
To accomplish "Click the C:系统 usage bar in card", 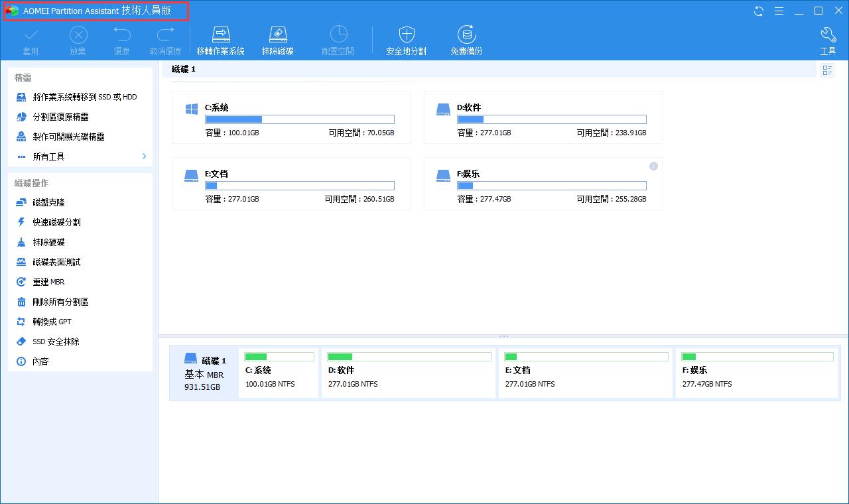I will [x=300, y=119].
